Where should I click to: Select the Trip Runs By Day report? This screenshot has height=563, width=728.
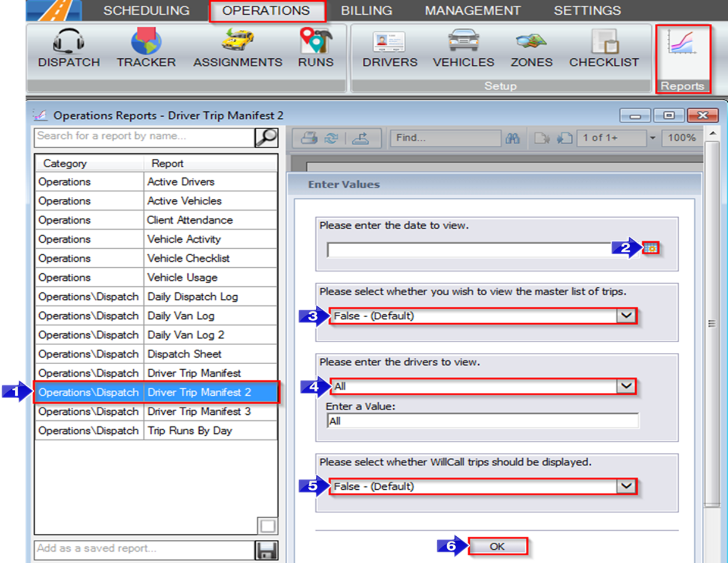tap(156, 430)
